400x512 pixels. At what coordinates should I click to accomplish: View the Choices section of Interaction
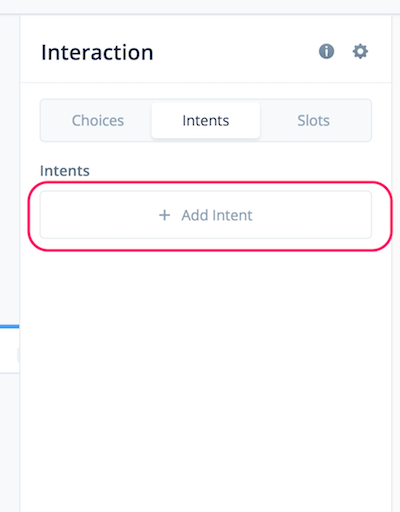point(98,120)
